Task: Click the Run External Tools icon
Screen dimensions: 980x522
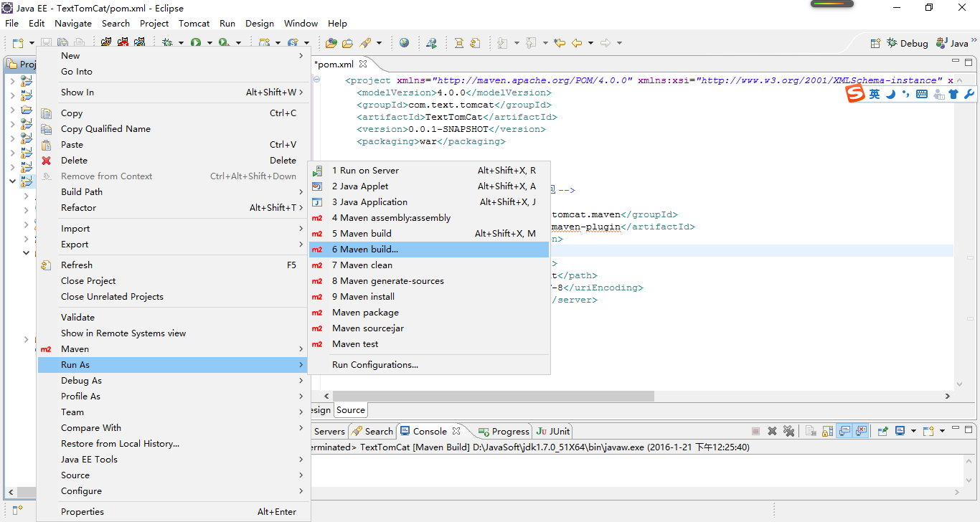Action: tap(224, 43)
